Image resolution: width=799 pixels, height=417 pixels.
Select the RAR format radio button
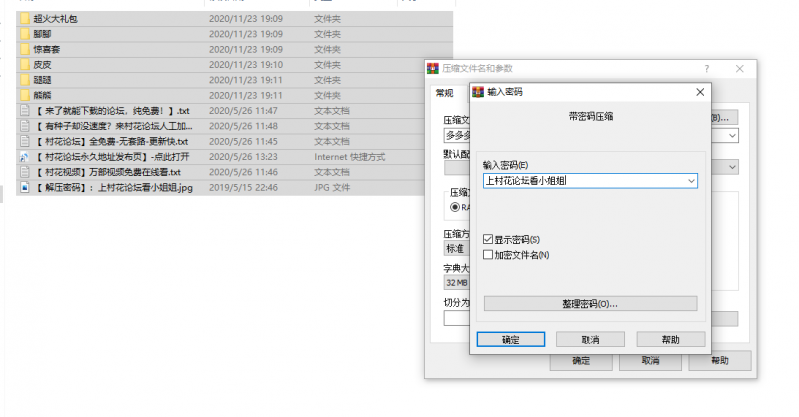(456, 207)
